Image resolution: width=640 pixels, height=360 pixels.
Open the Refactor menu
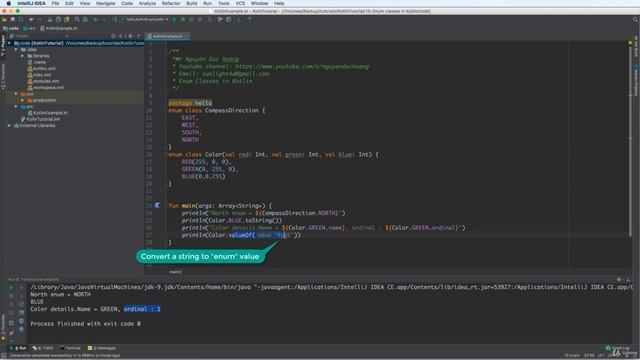[x=171, y=3]
